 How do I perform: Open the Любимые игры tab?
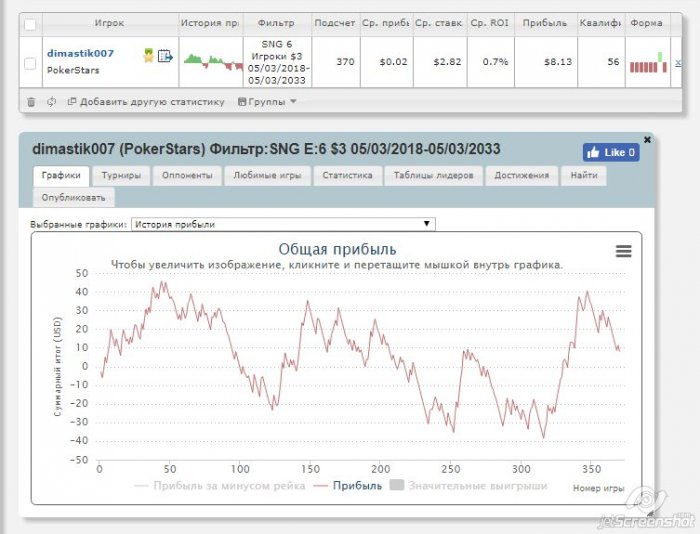click(x=267, y=175)
